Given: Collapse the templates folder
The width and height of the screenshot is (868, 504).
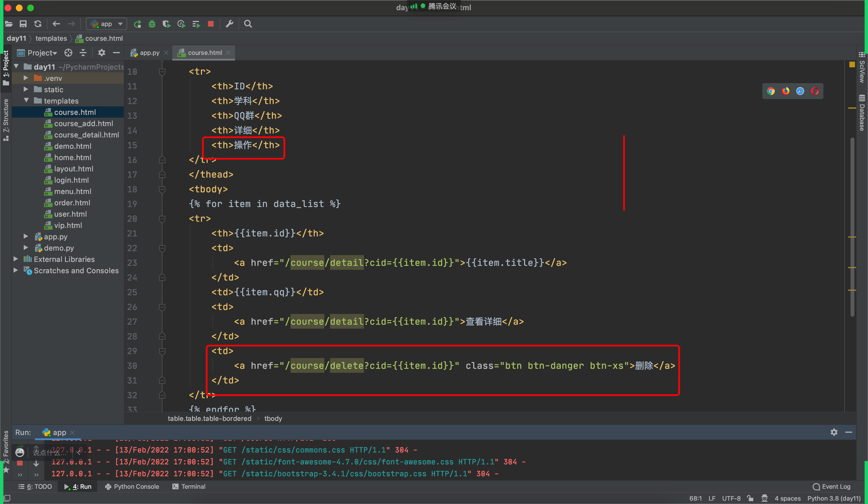Looking at the screenshot, I should point(26,100).
